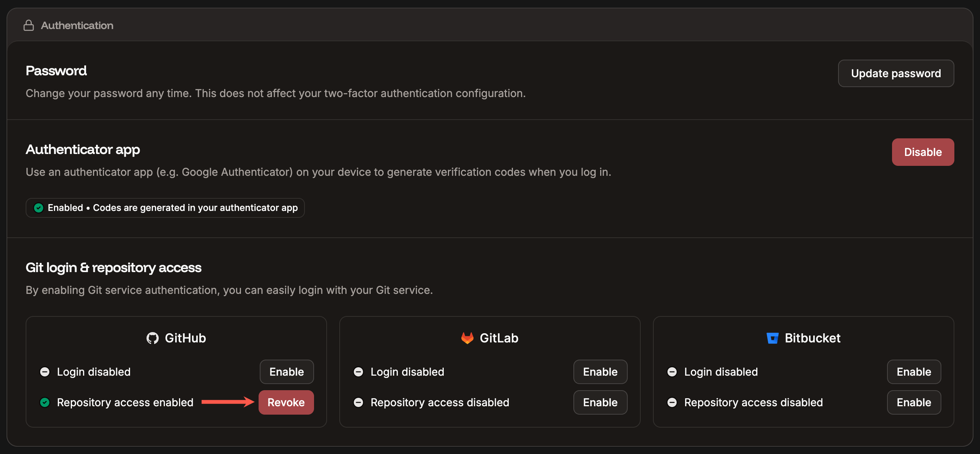The height and width of the screenshot is (454, 980).
Task: Click the lock icon next to Authentication
Action: point(29,25)
